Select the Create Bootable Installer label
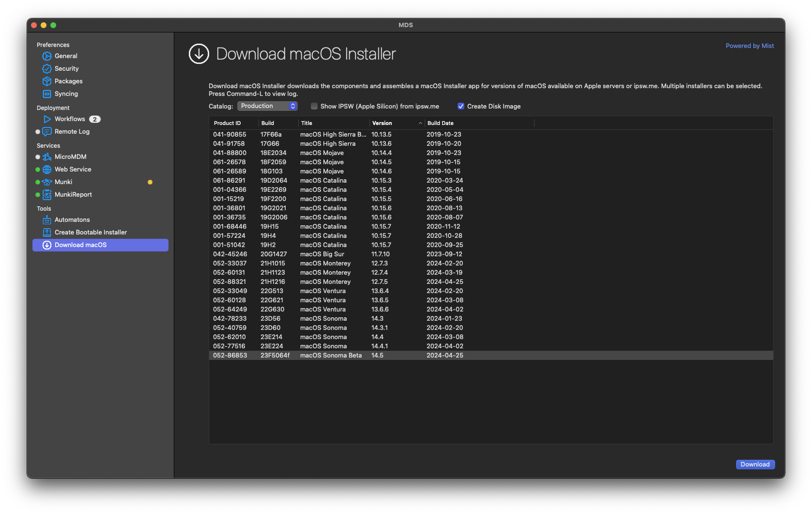Viewport: 812px width, 514px height. coord(91,233)
